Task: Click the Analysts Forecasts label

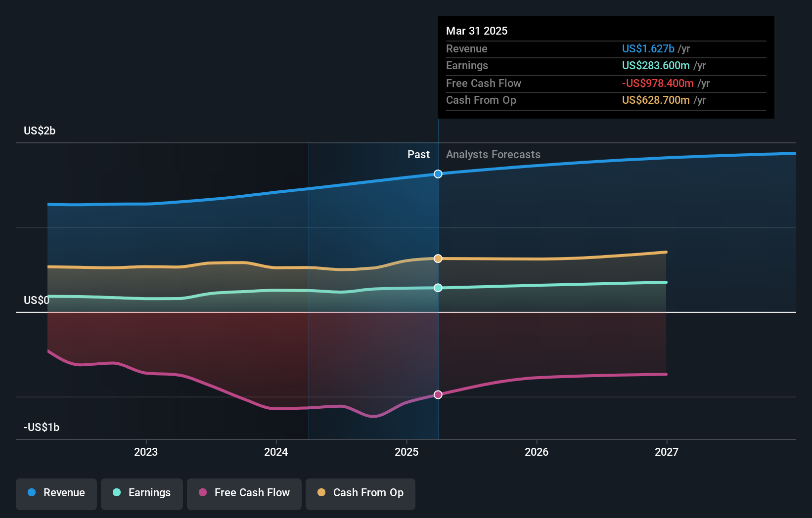Action: point(493,154)
